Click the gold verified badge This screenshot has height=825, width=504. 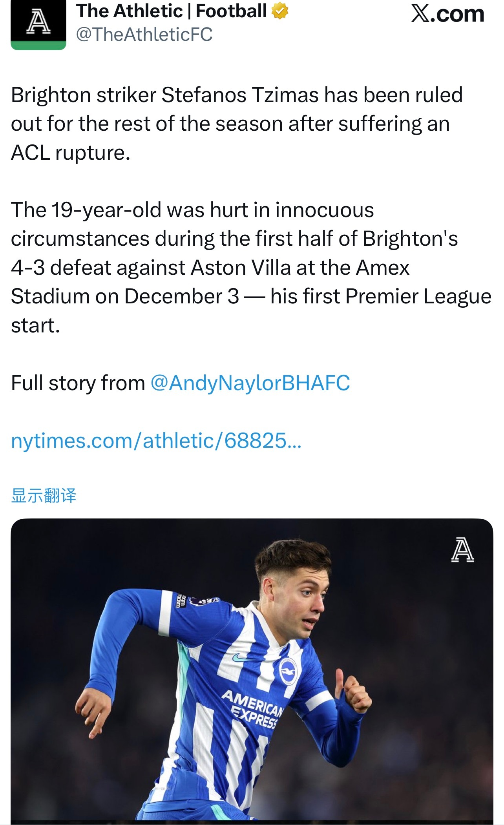280,11
